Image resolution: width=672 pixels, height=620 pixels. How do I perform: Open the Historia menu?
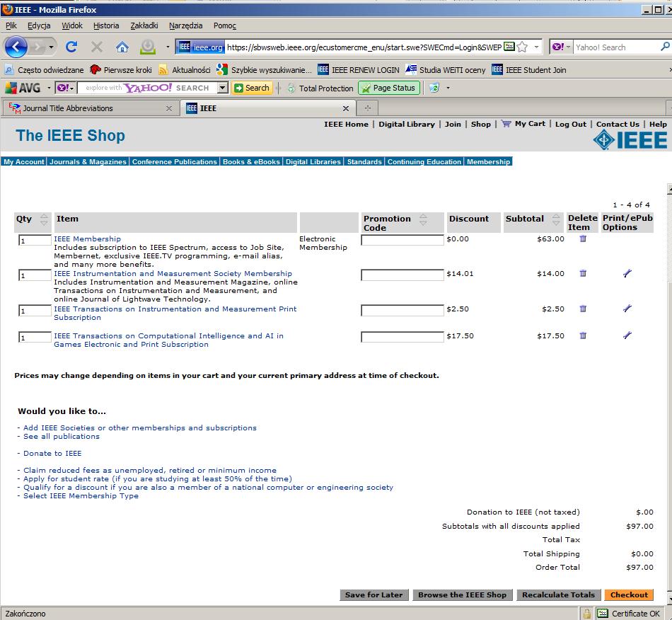106,25
